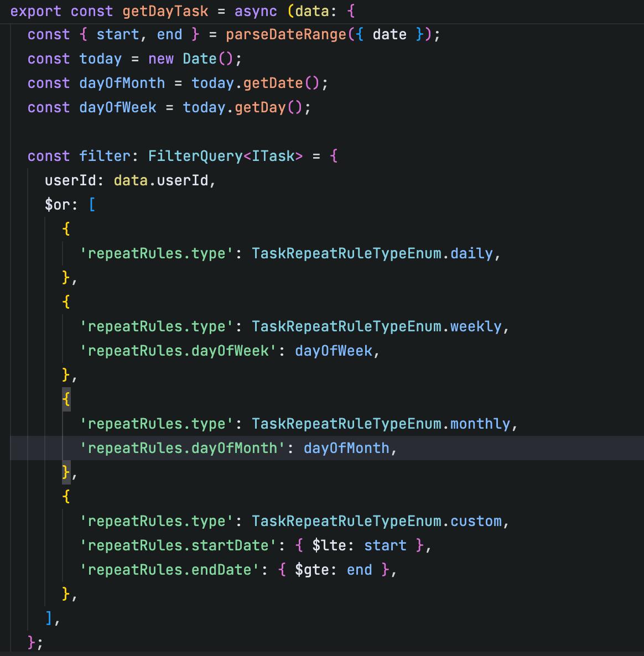Viewport: 644px width, 656px height.
Task: Click the FilterQuery<ITask> type annotation
Action: click(226, 155)
